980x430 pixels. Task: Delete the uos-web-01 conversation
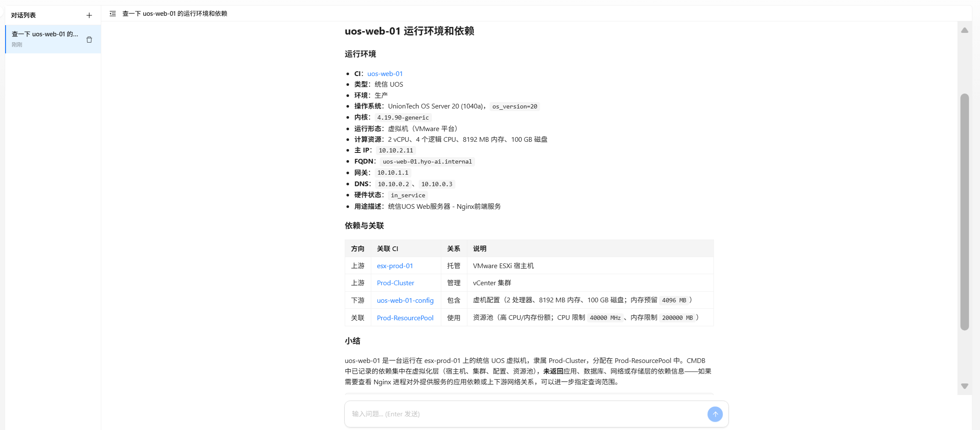point(89,40)
